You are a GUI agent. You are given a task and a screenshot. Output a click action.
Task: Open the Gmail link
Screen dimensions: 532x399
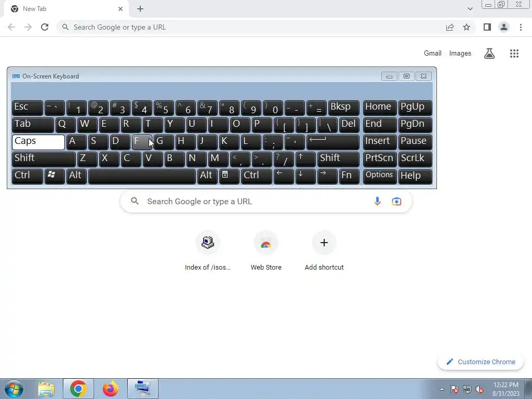click(x=433, y=54)
